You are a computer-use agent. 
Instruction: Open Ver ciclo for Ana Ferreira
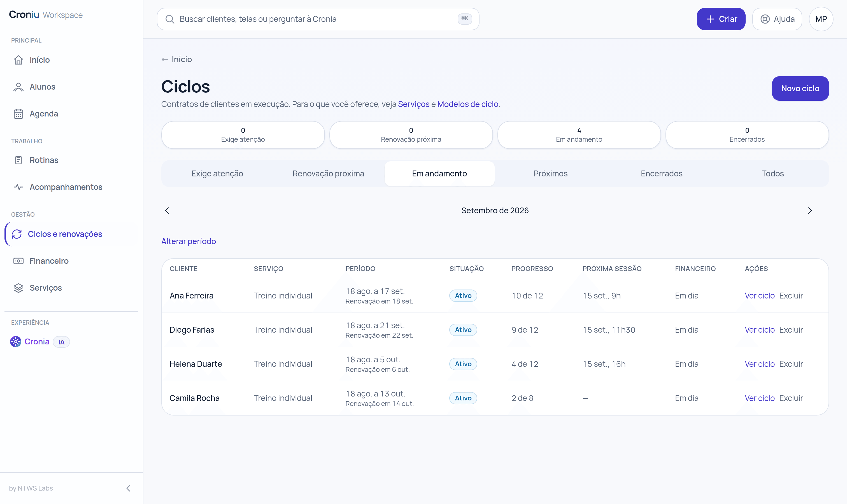tap(759, 296)
